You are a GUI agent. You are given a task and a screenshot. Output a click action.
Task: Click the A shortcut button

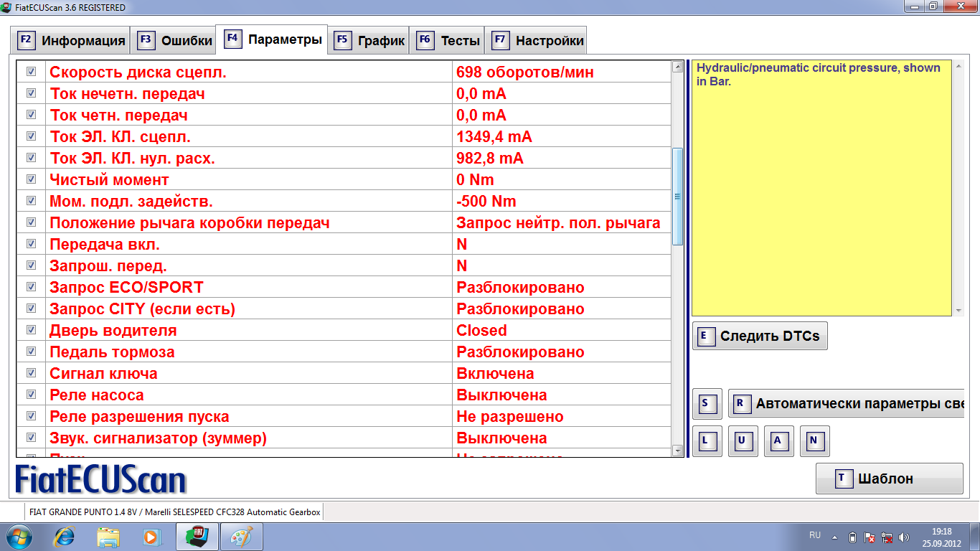tap(778, 441)
